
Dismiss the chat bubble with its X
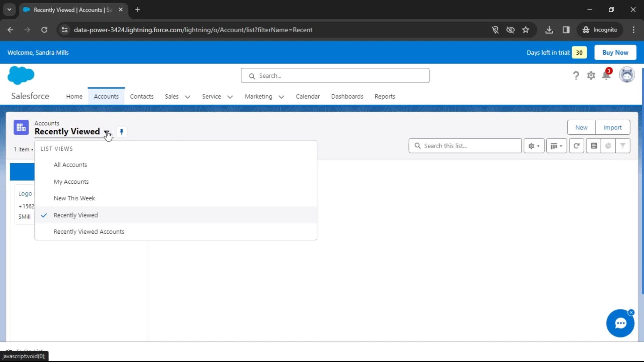631,312
